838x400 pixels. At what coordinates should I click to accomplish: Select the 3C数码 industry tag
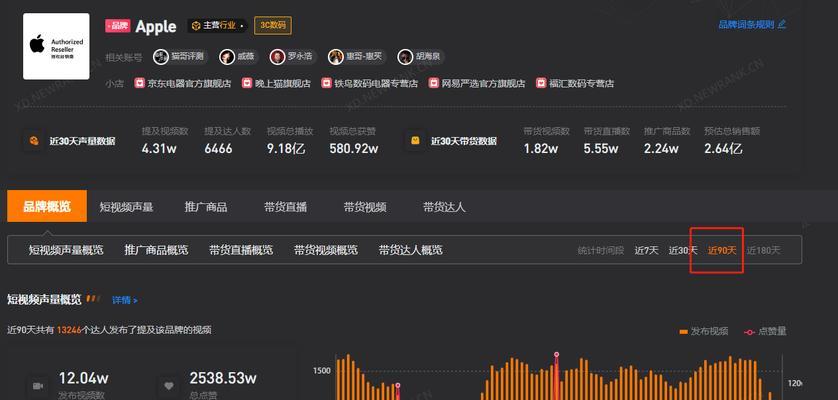tap(273, 25)
